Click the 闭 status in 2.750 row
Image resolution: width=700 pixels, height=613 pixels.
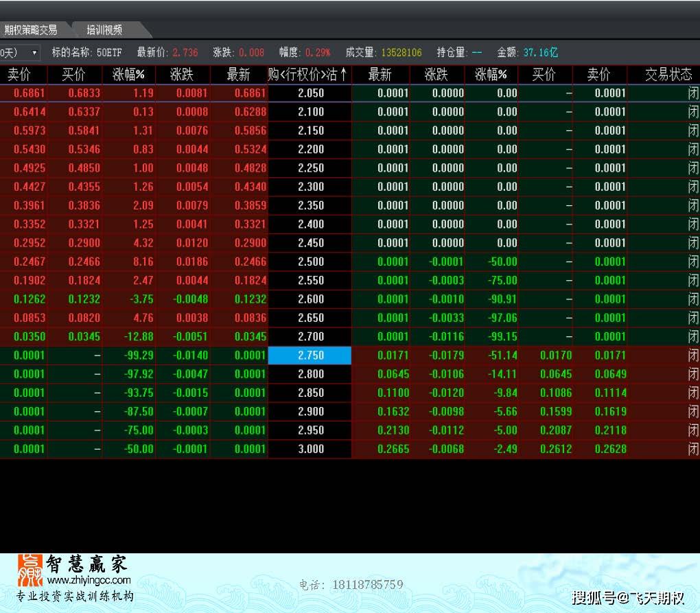[x=693, y=356]
